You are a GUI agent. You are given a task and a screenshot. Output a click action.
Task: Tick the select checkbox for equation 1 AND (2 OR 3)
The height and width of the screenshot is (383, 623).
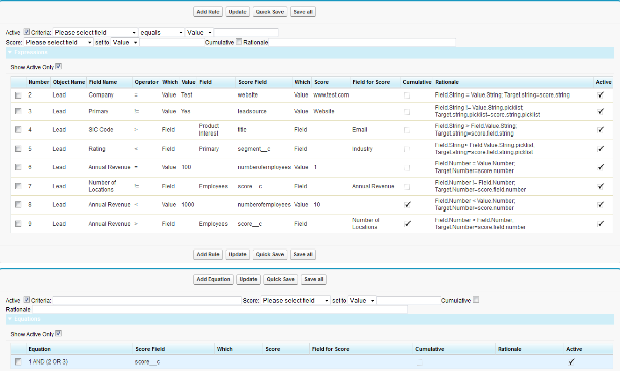pyautogui.click(x=18, y=362)
